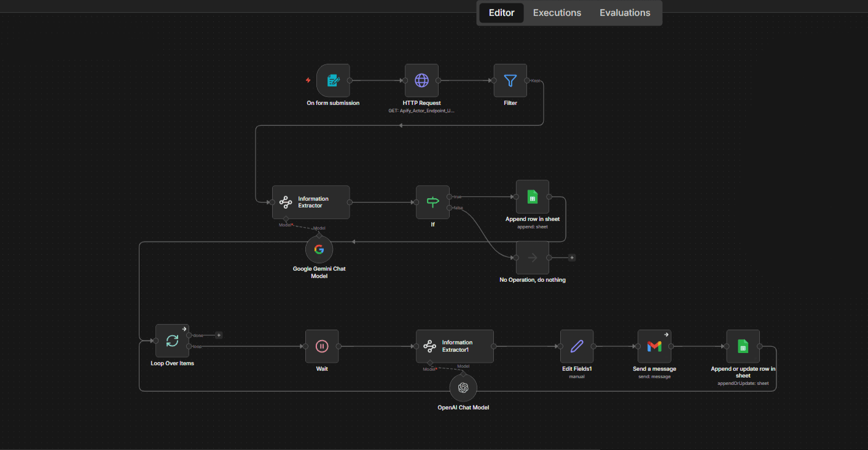This screenshot has width=868, height=450.
Task: Select the HTTP Request node
Action: [x=421, y=80]
